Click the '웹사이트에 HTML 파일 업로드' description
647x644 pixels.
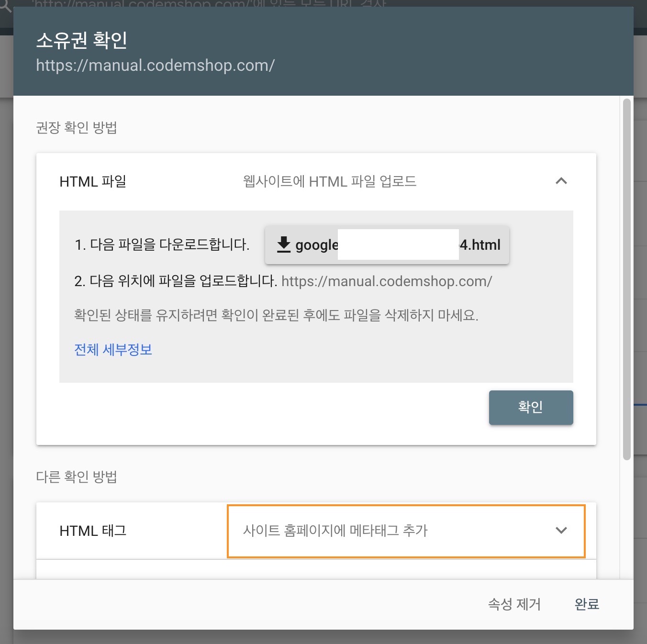point(330,182)
